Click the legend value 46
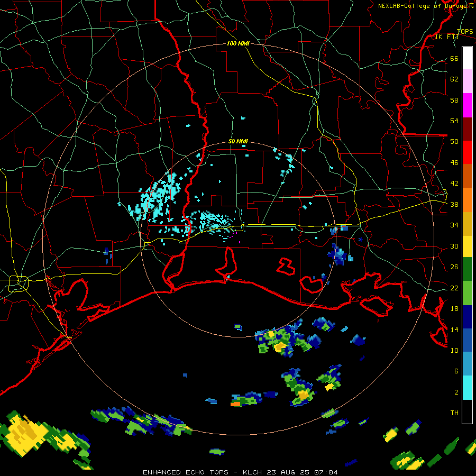Viewport: 476px width, 476px height. (454, 162)
